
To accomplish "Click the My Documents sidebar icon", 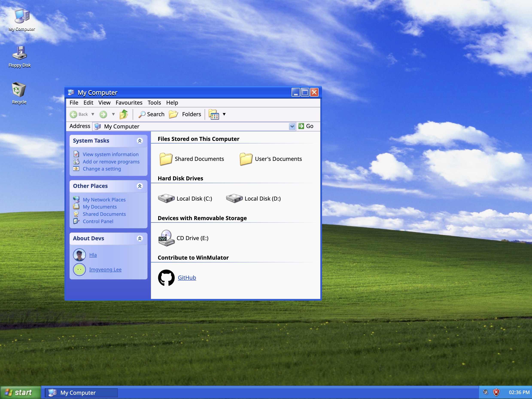I will click(x=76, y=206).
